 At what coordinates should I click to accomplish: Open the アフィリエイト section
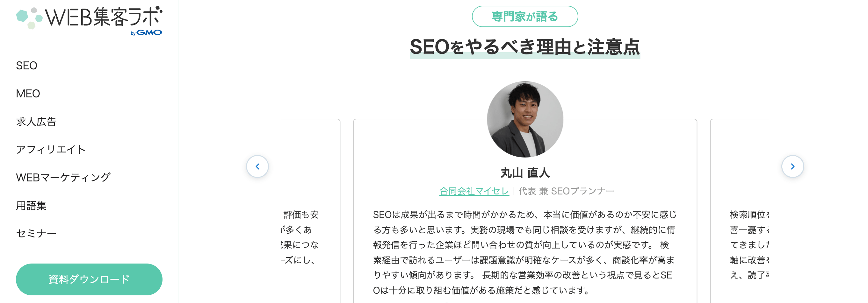51,149
